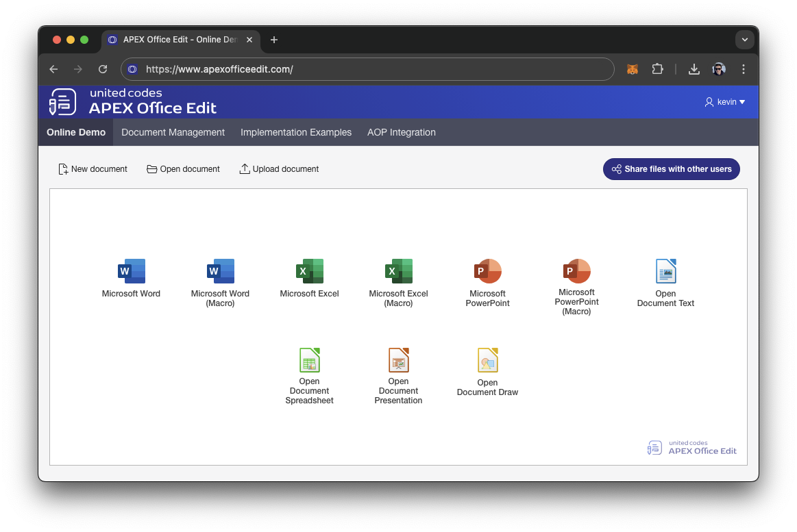Switch to the Document Management tab
The image size is (797, 532).
173,132
